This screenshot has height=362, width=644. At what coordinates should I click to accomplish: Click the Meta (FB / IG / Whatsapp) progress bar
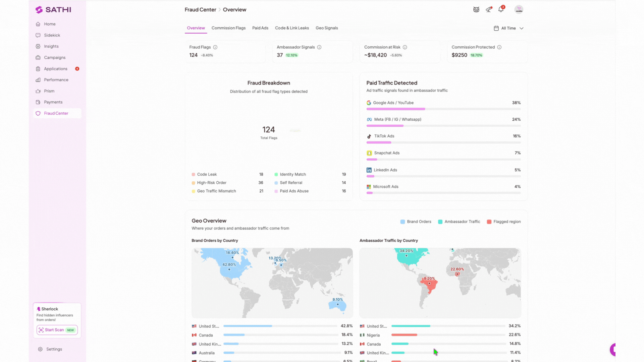(443, 126)
